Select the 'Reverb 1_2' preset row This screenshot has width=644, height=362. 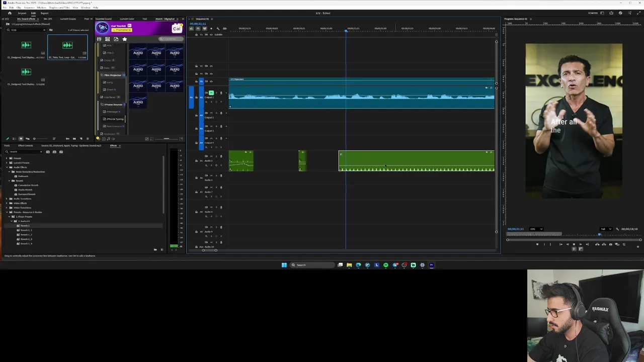pyautogui.click(x=26, y=235)
